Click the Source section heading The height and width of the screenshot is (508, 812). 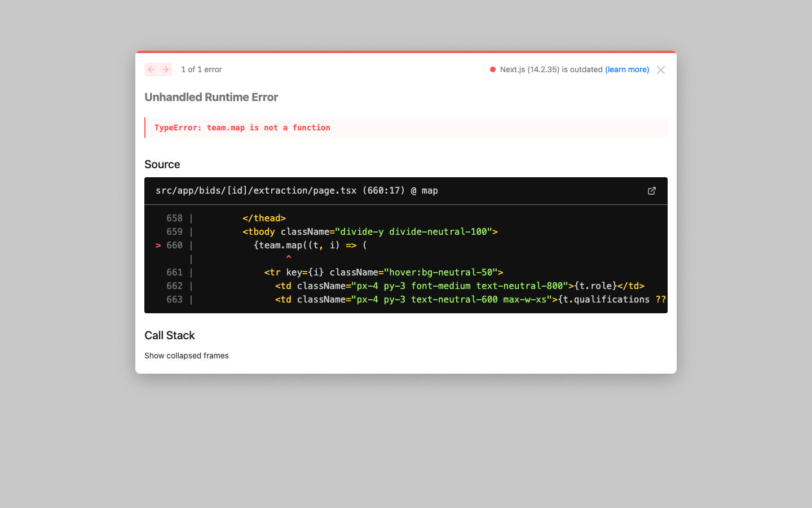[162, 164]
